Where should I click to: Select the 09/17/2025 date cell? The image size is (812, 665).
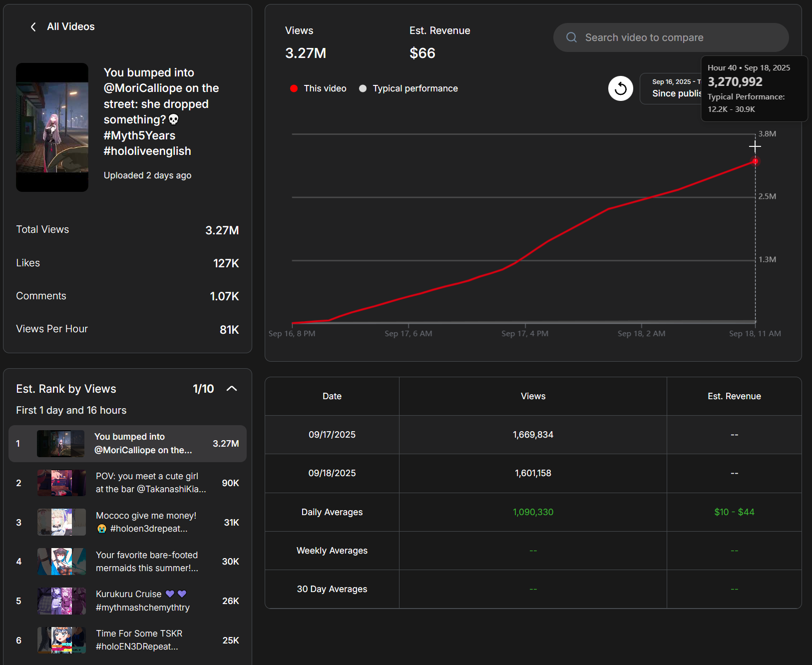332,435
